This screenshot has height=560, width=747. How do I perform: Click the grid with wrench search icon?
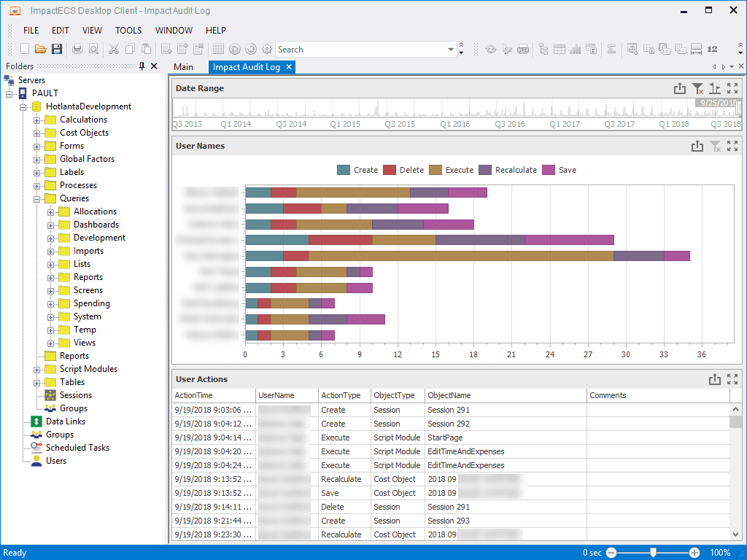632,49
